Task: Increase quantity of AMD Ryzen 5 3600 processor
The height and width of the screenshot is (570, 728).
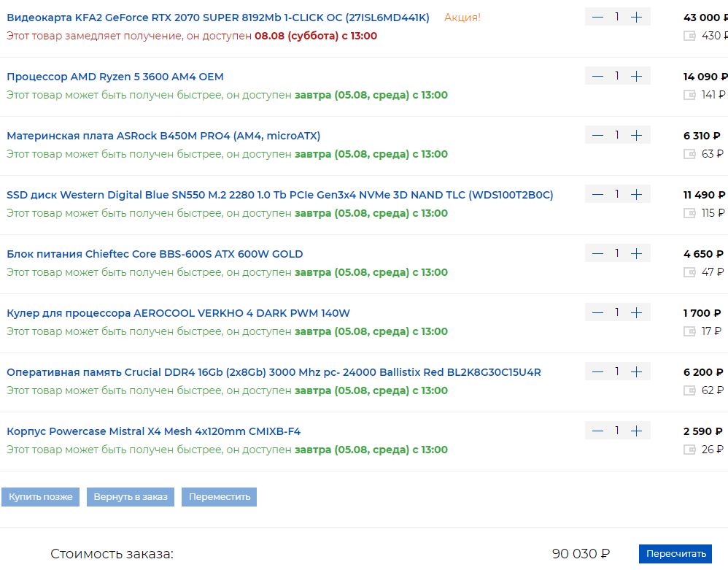Action: (637, 76)
